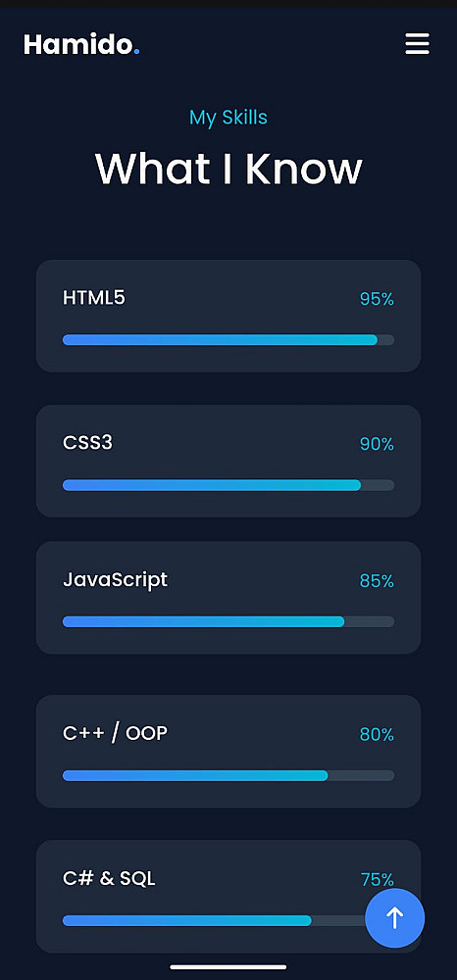457x980 pixels.
Task: Click the Hamido logo
Action: (81, 44)
